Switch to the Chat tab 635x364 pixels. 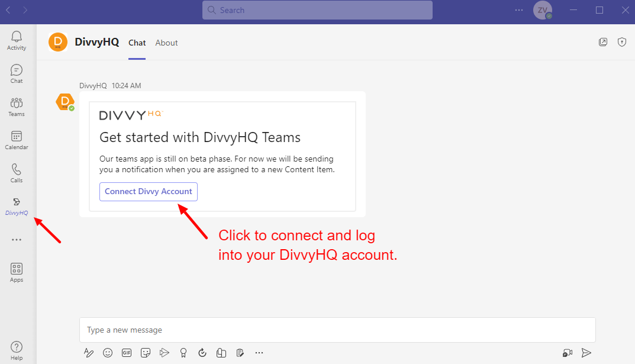point(137,43)
